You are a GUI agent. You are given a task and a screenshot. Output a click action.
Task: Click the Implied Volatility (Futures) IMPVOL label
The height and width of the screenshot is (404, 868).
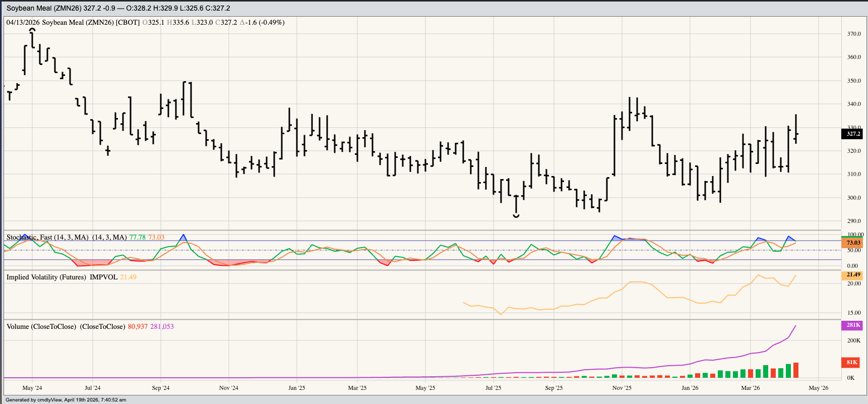(x=61, y=277)
